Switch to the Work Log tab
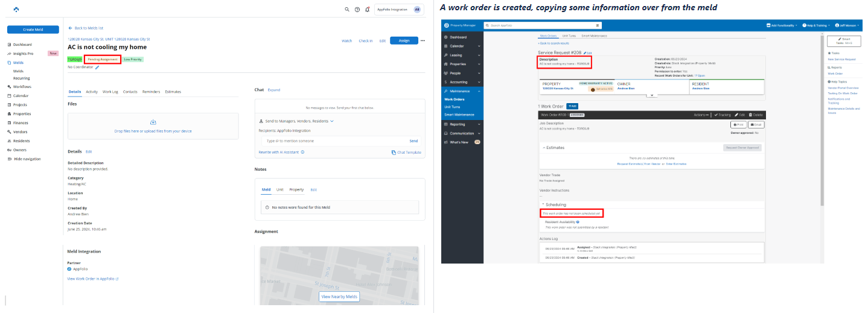This screenshot has height=313, width=868. pos(110,92)
